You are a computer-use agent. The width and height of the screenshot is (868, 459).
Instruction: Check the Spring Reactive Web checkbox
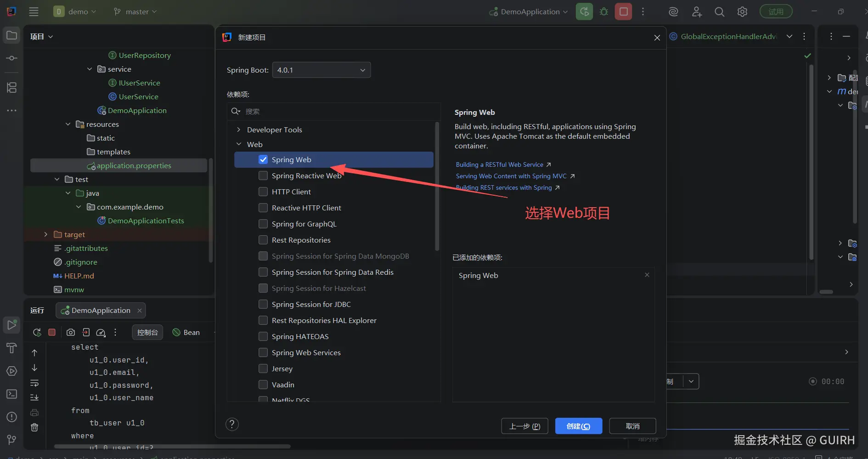[x=263, y=176]
